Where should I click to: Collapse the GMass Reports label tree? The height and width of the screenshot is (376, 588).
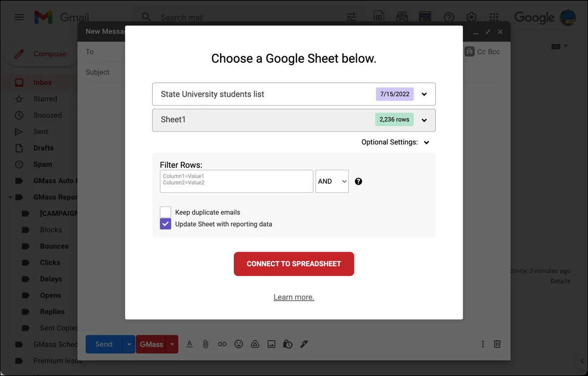10,197
